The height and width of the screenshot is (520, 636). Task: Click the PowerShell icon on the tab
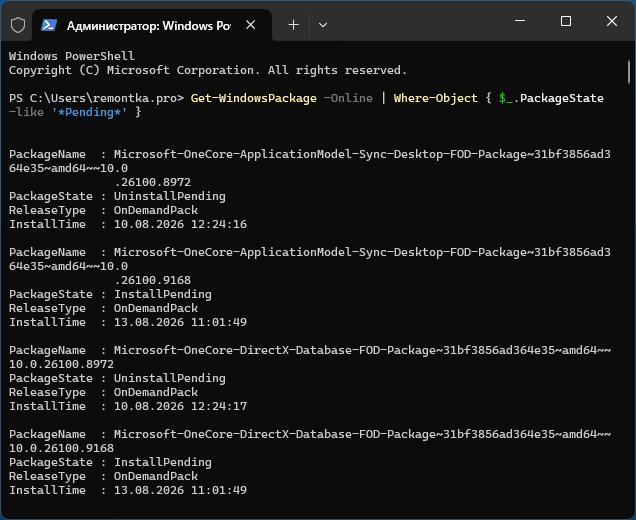coord(49,25)
